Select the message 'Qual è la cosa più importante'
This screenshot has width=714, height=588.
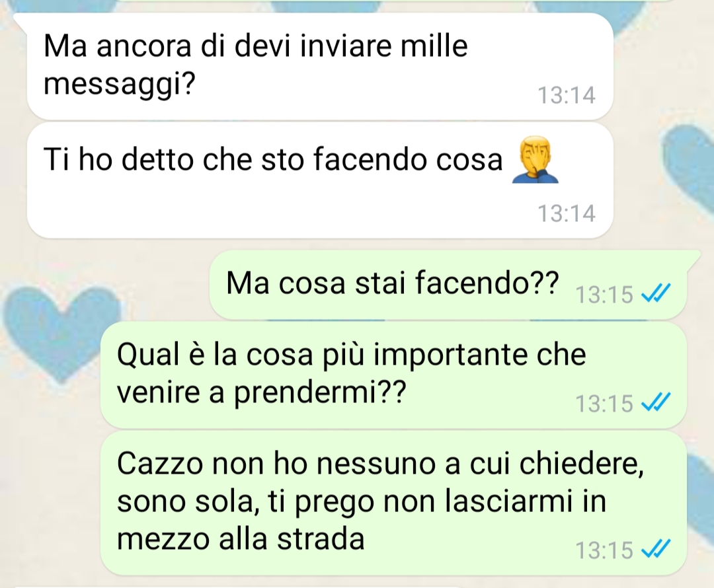393,375
